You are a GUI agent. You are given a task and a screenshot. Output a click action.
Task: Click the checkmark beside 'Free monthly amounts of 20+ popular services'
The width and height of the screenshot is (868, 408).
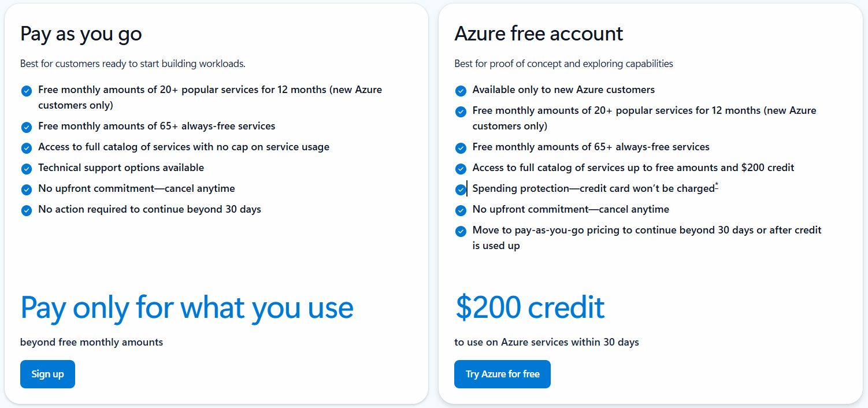pos(26,91)
